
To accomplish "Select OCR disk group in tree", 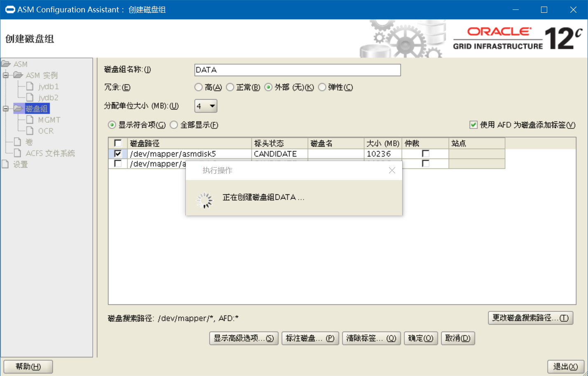I will pyautogui.click(x=46, y=131).
